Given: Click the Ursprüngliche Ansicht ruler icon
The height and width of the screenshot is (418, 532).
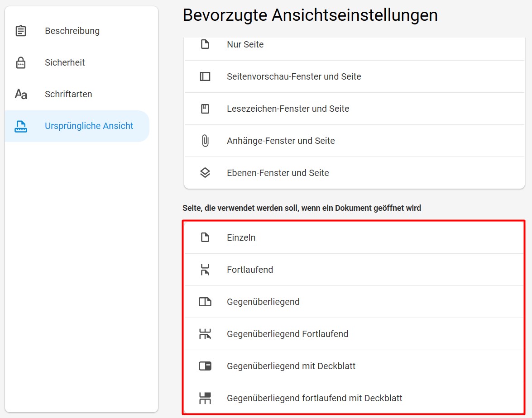Looking at the screenshot, I should coord(21,126).
